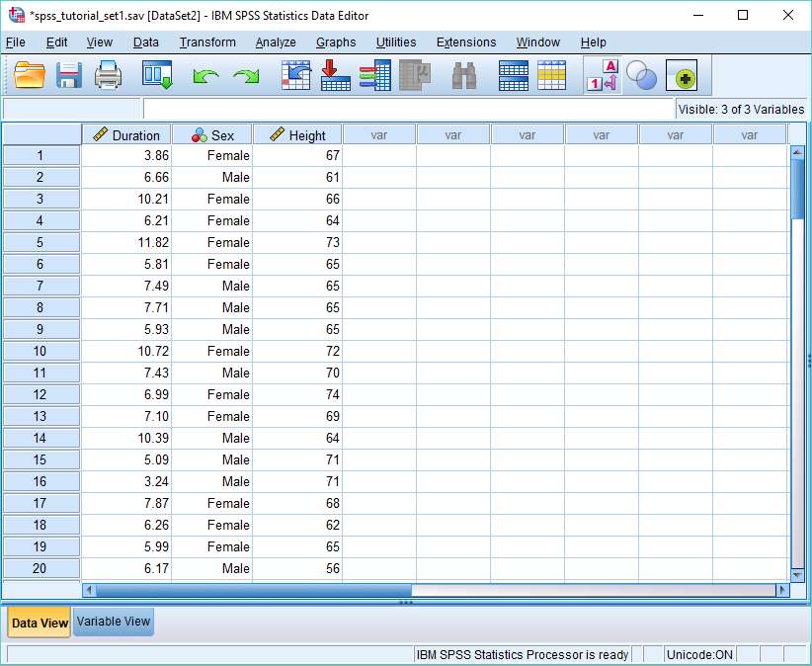Click the Go to variable icon
Viewport: 812px width, 666px height.
point(336,76)
